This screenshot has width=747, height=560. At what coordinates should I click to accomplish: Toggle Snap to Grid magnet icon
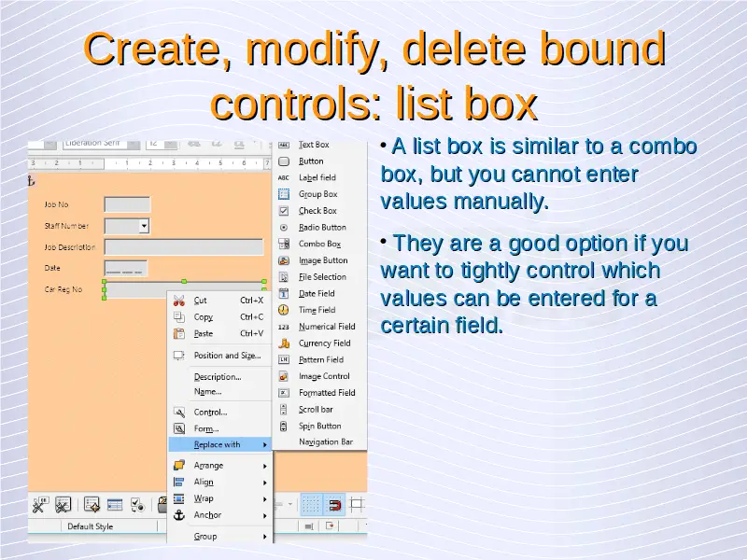click(334, 505)
